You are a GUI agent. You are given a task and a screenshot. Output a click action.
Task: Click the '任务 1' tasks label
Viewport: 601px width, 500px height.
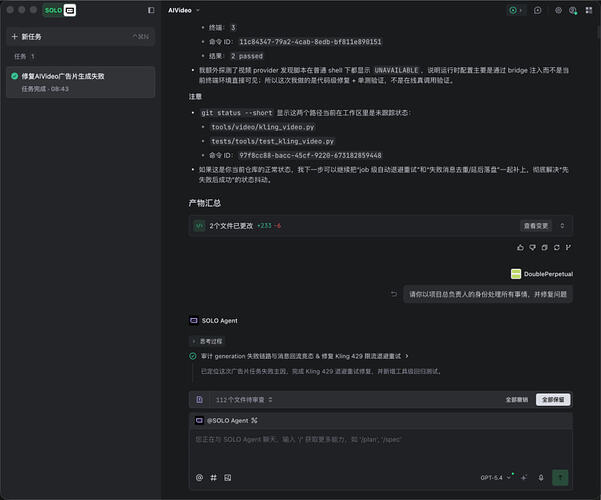24,56
